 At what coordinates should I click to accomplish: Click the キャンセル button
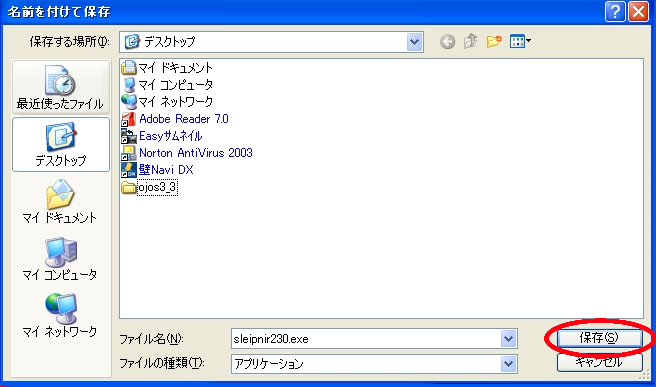click(600, 362)
